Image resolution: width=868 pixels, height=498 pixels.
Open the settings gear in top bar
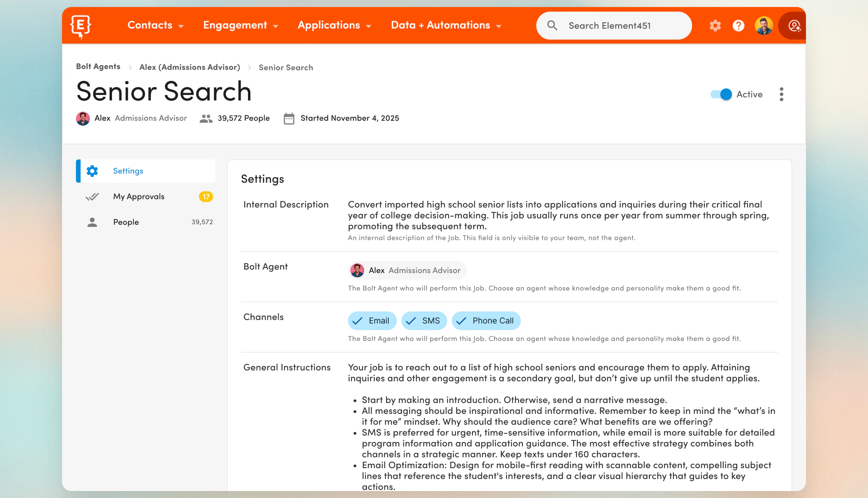click(x=715, y=26)
